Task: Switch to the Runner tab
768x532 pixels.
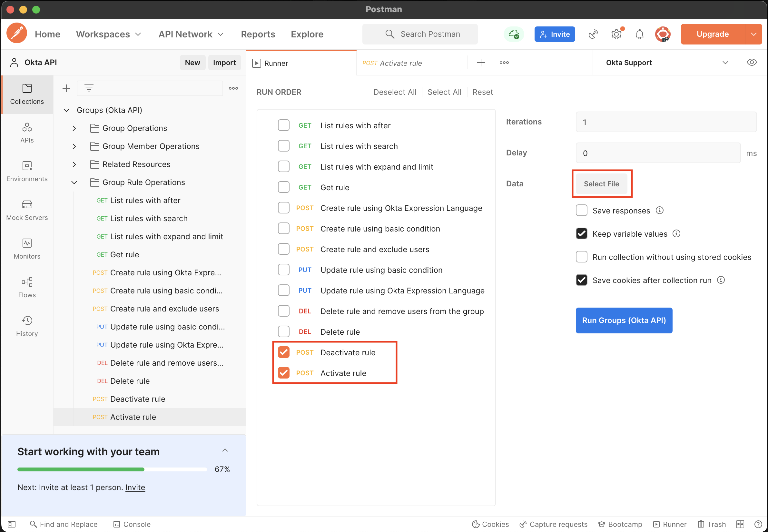Action: (x=301, y=63)
